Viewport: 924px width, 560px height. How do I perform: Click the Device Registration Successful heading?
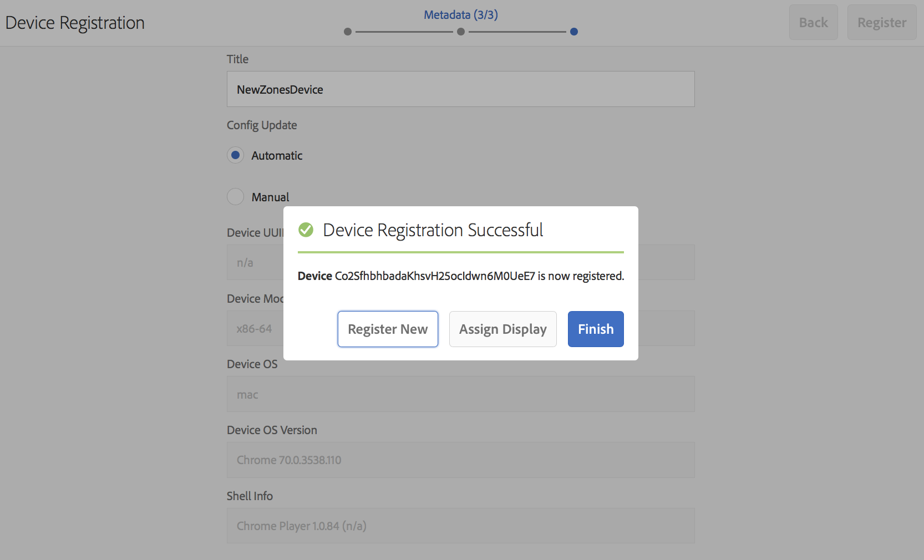click(433, 230)
